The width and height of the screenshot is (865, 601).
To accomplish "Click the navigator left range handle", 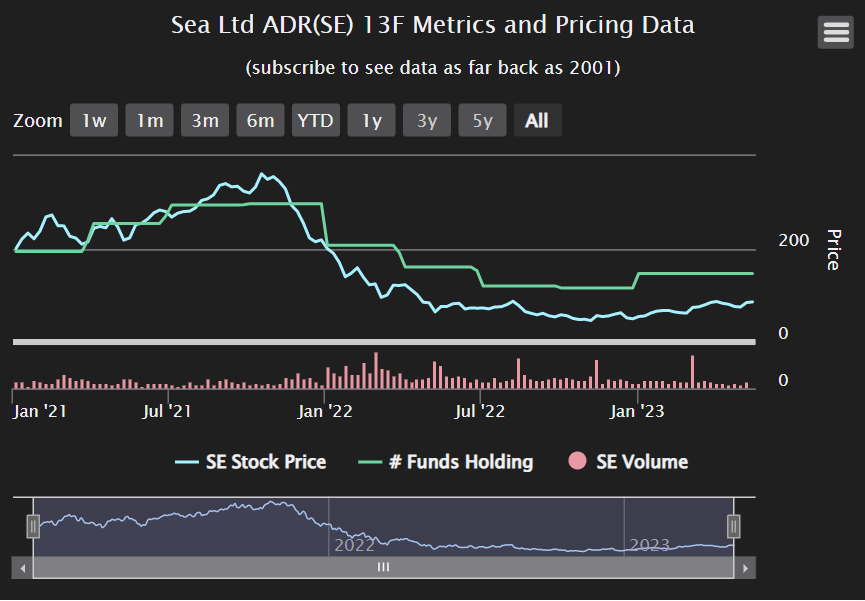I will tap(33, 526).
